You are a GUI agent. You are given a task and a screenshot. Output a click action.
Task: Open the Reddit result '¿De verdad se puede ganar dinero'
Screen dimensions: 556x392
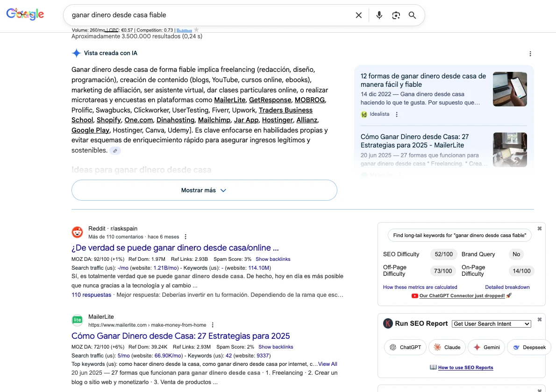175,248
